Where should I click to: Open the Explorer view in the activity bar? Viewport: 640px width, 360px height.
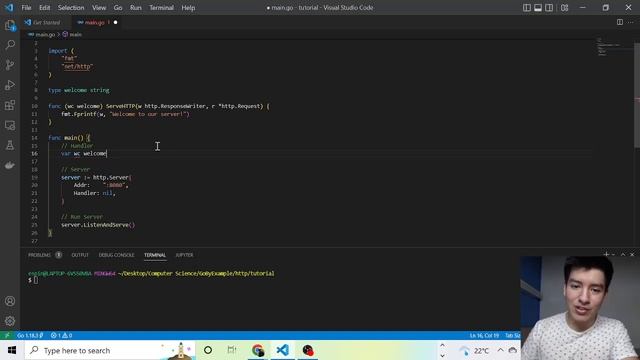(x=10, y=26)
